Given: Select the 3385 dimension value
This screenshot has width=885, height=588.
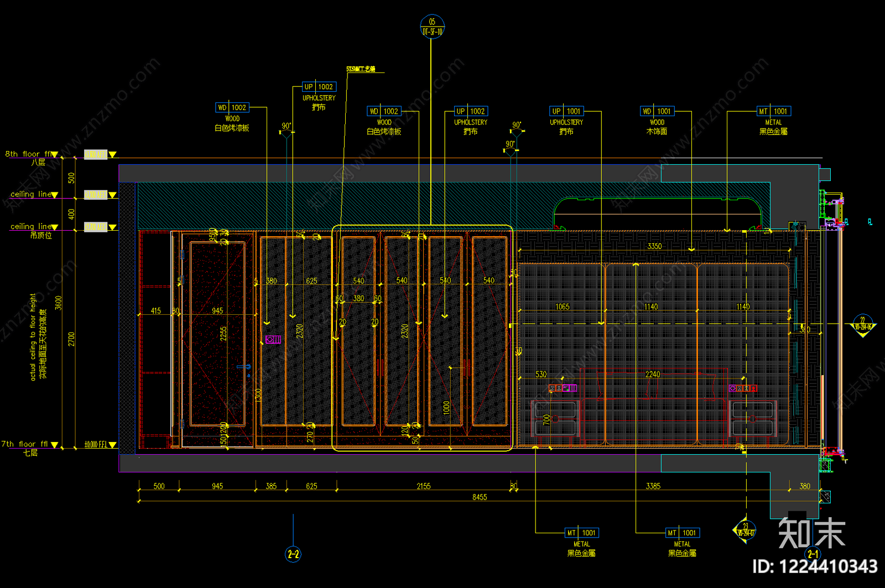Looking at the screenshot, I should pos(653,486).
